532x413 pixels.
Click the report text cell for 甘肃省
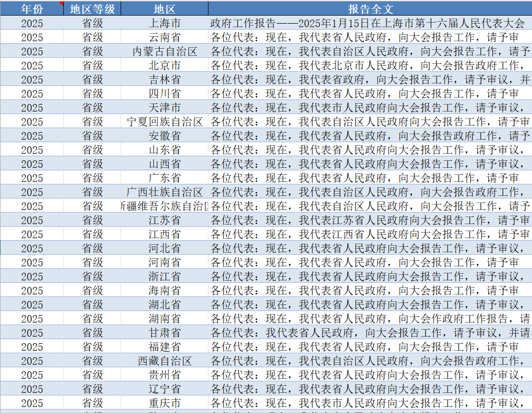[x=370, y=333]
